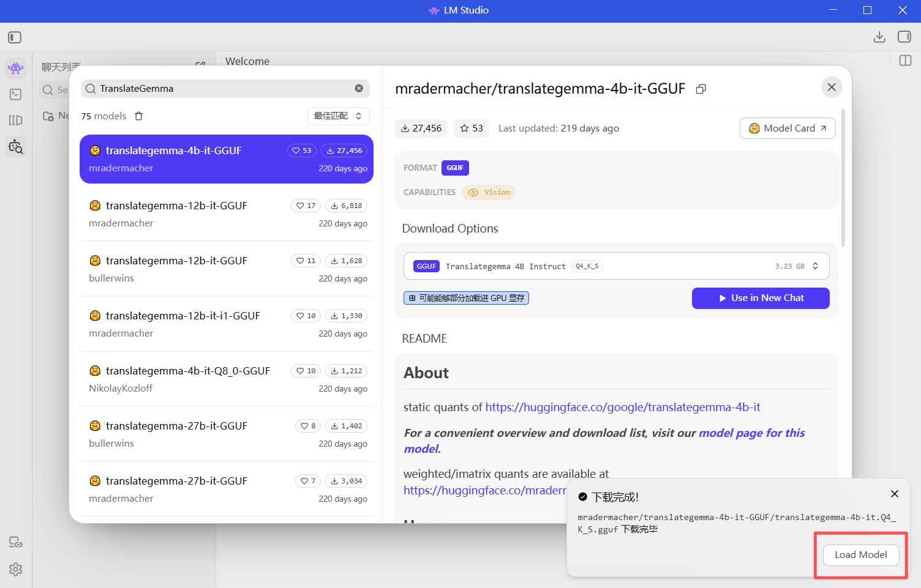Click the 1,628 downloads badge

point(346,261)
